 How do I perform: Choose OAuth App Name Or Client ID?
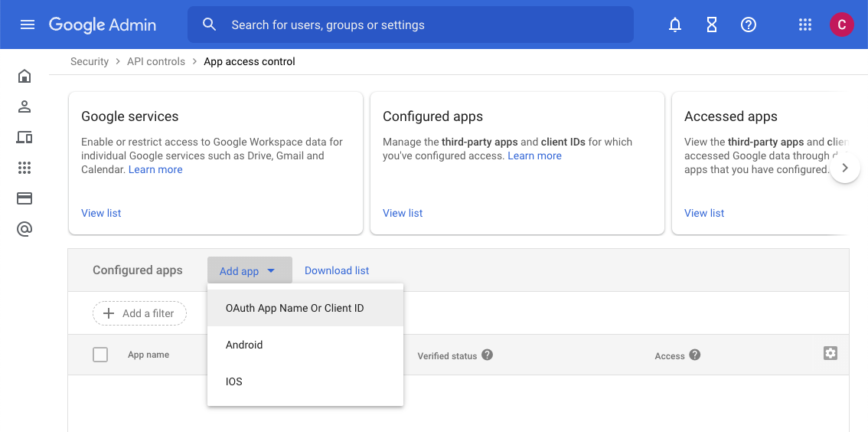click(x=305, y=308)
